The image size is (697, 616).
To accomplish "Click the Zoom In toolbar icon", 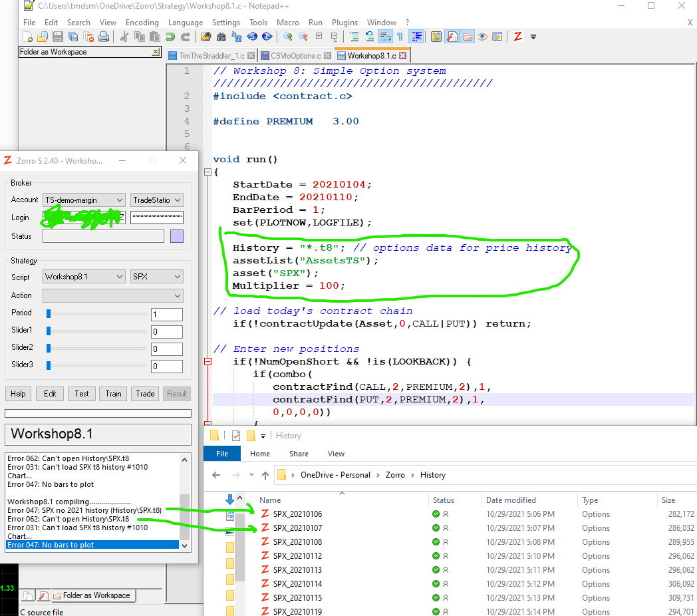I will point(288,37).
